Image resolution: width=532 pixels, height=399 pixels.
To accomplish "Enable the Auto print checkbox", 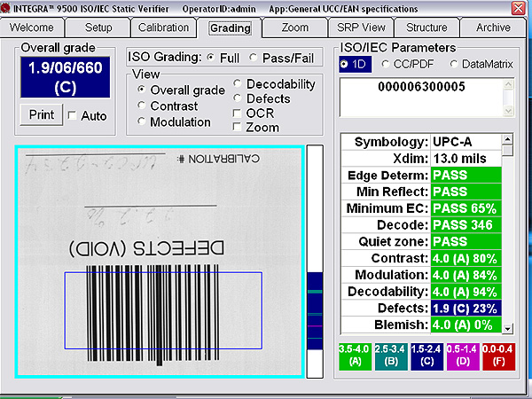I will click(x=73, y=116).
